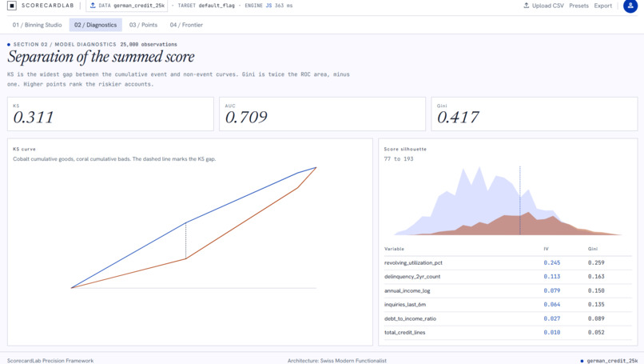Open the user profile avatar

(x=630, y=6)
